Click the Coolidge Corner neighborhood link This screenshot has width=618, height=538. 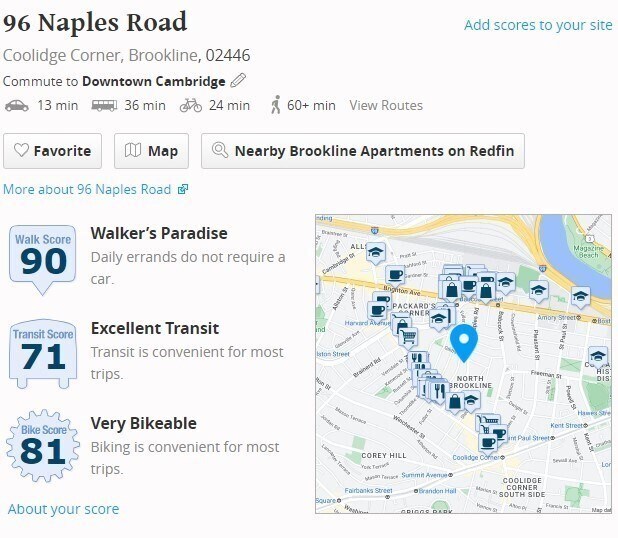62,55
